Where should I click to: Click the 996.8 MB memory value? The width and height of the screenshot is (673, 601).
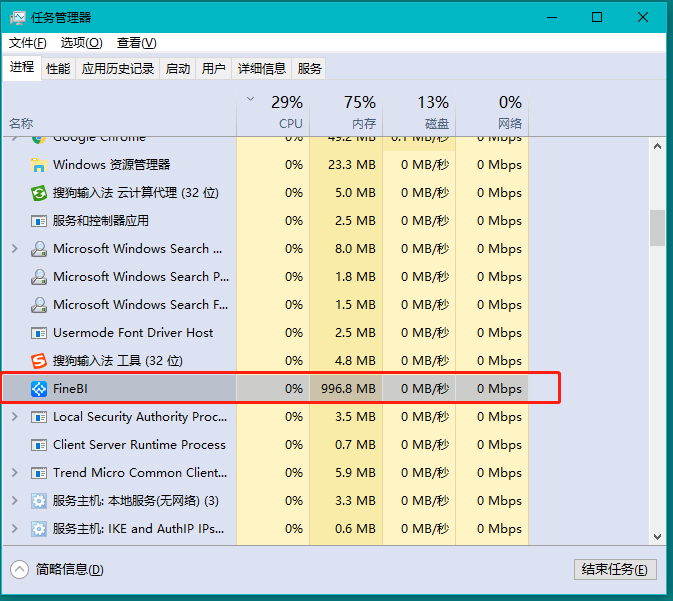pyautogui.click(x=348, y=389)
